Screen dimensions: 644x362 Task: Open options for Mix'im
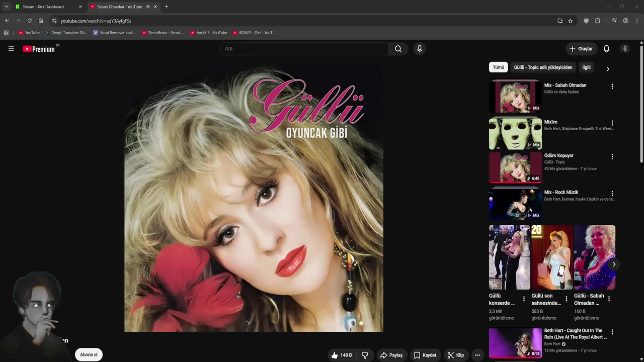tap(612, 123)
